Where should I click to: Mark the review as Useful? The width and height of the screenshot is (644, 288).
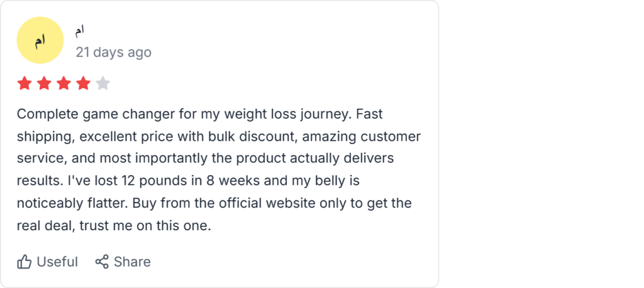click(x=57, y=262)
